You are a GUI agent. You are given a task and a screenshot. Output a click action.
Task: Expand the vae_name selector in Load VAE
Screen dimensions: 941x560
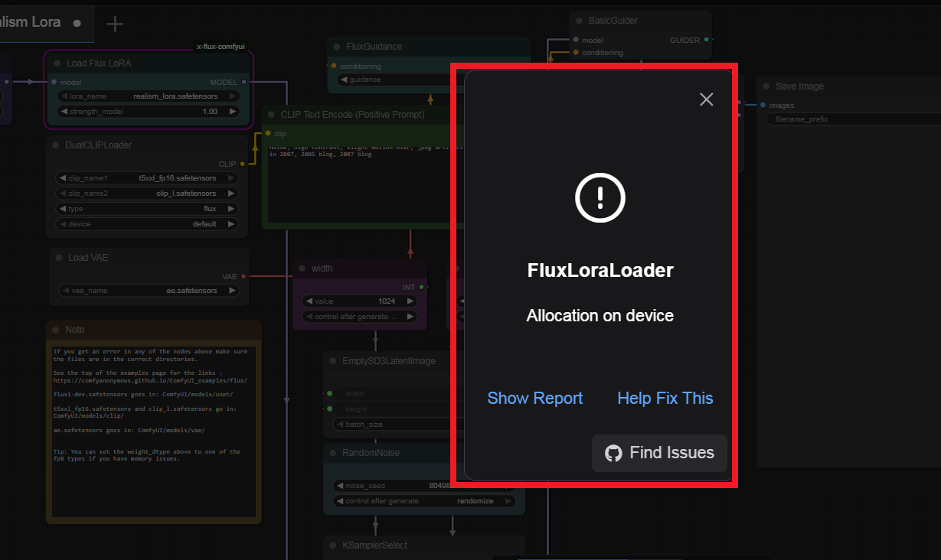[x=149, y=291]
